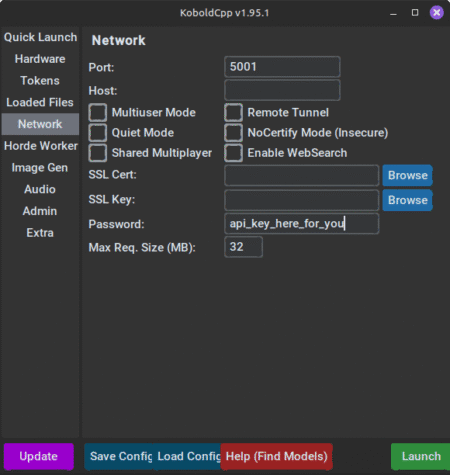Switch to the Image Gen tab
The width and height of the screenshot is (450, 475).
[40, 167]
